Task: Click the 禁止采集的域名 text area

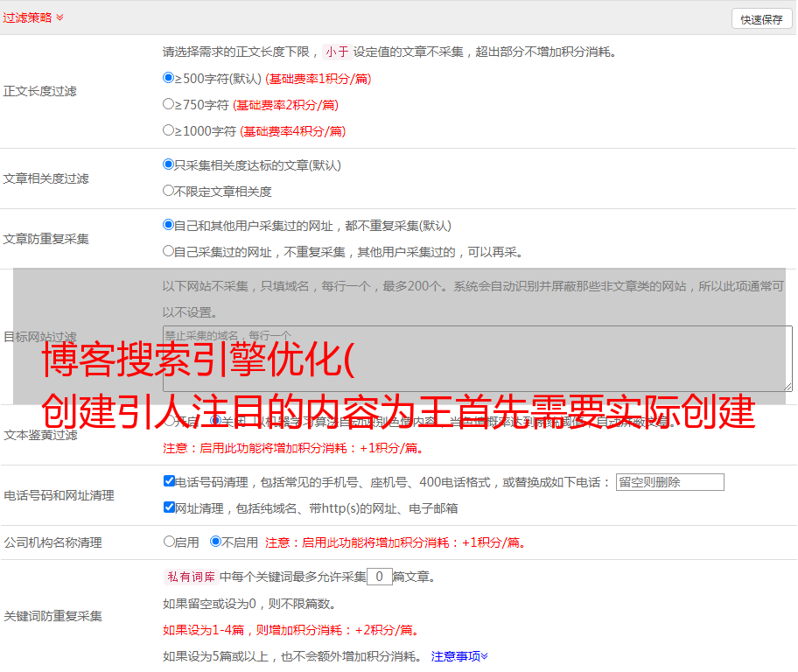Action: 477,359
